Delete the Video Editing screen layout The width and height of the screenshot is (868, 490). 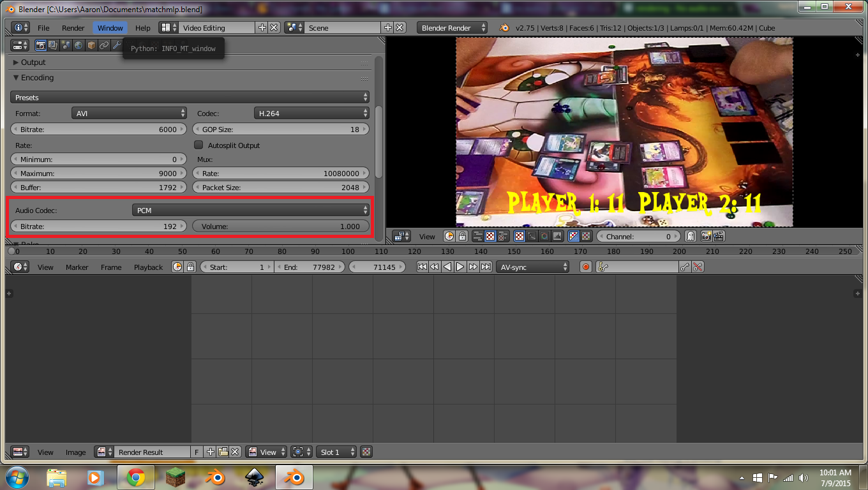(x=274, y=27)
